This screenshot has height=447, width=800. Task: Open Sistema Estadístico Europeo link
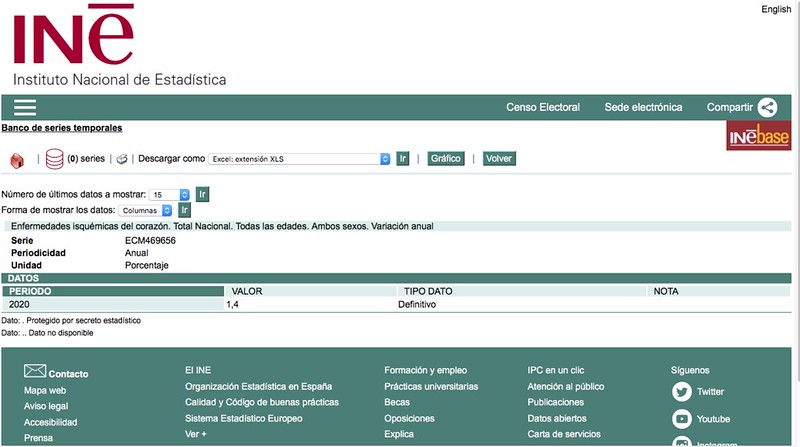(x=244, y=418)
